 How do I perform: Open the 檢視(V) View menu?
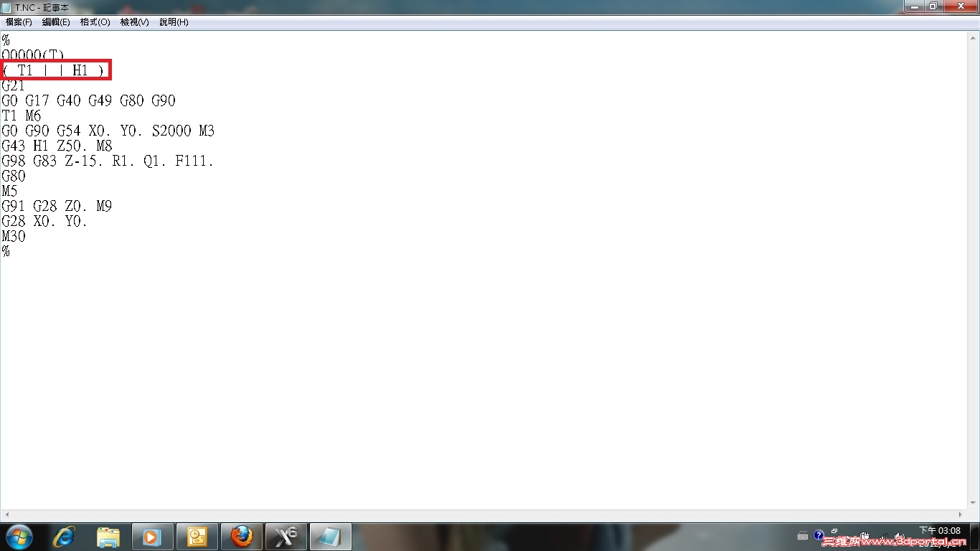point(134,22)
